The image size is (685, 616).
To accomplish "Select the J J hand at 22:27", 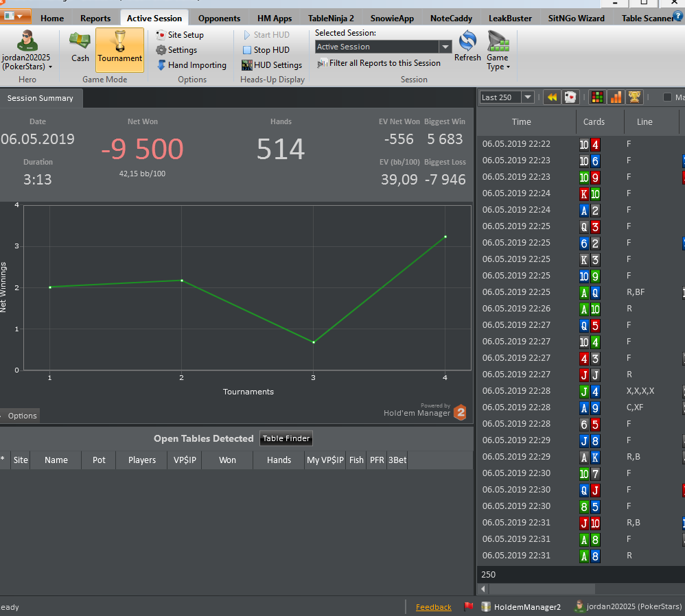I will pyautogui.click(x=581, y=375).
